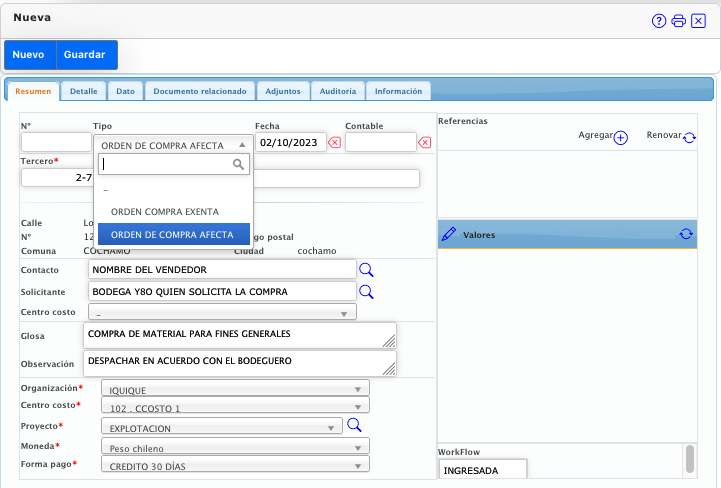Search Solicitante with magnifier icon
The height and width of the screenshot is (488, 721).
(366, 292)
